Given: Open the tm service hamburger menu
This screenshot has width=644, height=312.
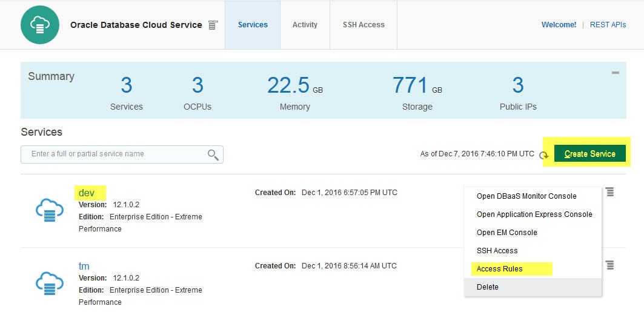Looking at the screenshot, I should 609,265.
